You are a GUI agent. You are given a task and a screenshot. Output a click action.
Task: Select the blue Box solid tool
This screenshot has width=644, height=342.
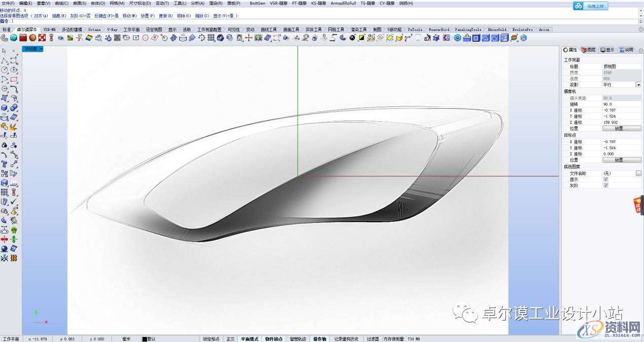4,108
